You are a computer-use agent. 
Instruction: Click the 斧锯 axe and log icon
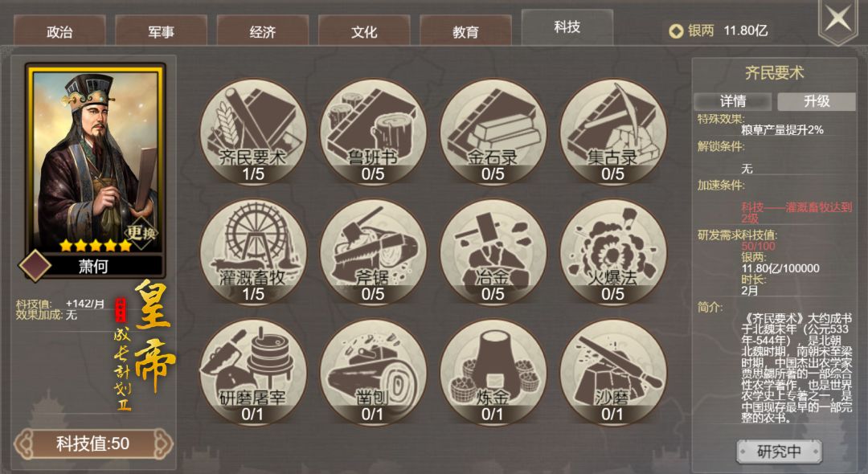pyautogui.click(x=373, y=252)
